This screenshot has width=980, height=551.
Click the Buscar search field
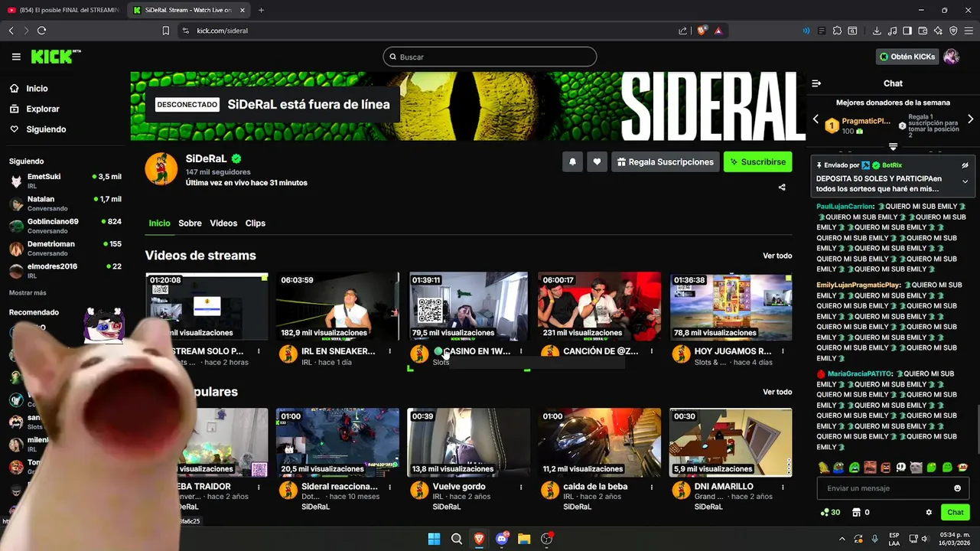point(490,57)
